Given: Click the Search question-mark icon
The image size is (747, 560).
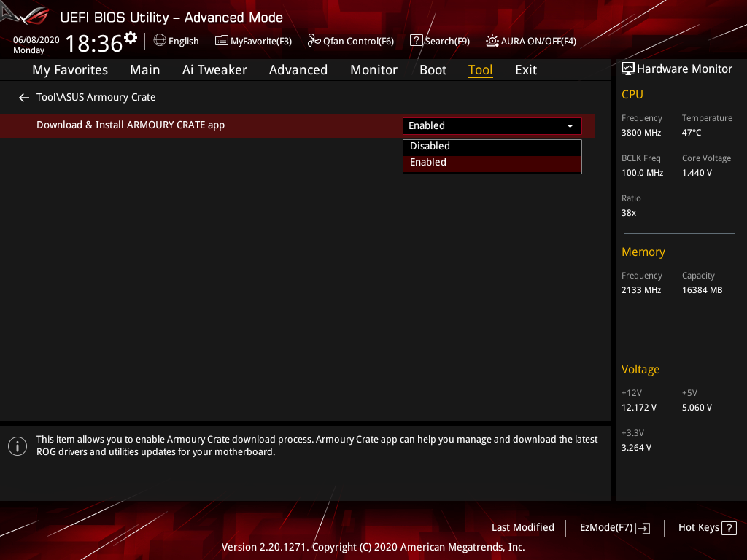Looking at the screenshot, I should point(416,41).
